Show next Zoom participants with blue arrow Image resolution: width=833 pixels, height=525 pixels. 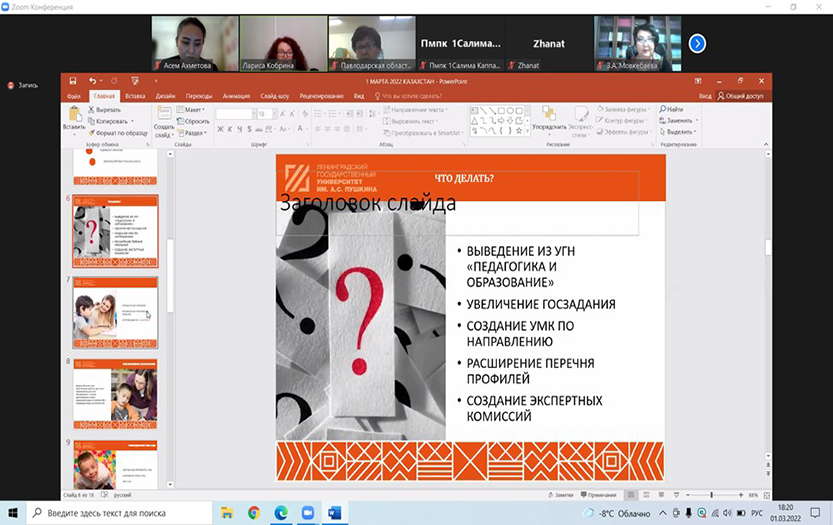[697, 43]
